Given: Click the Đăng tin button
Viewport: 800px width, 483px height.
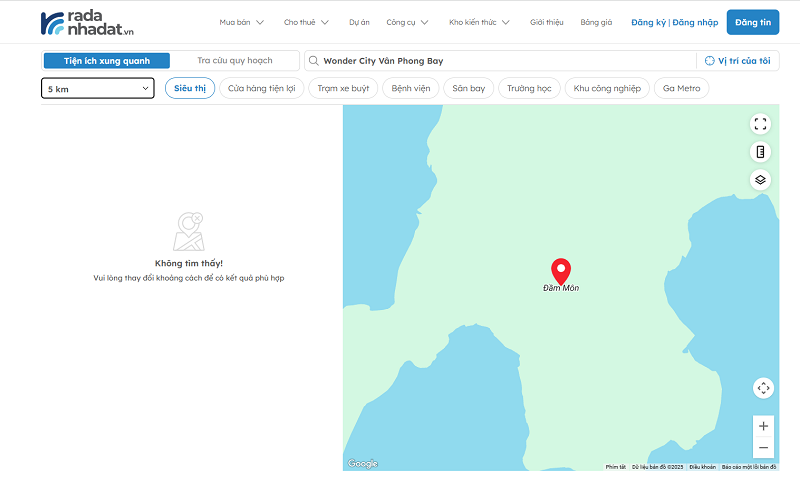Looking at the screenshot, I should 753,22.
